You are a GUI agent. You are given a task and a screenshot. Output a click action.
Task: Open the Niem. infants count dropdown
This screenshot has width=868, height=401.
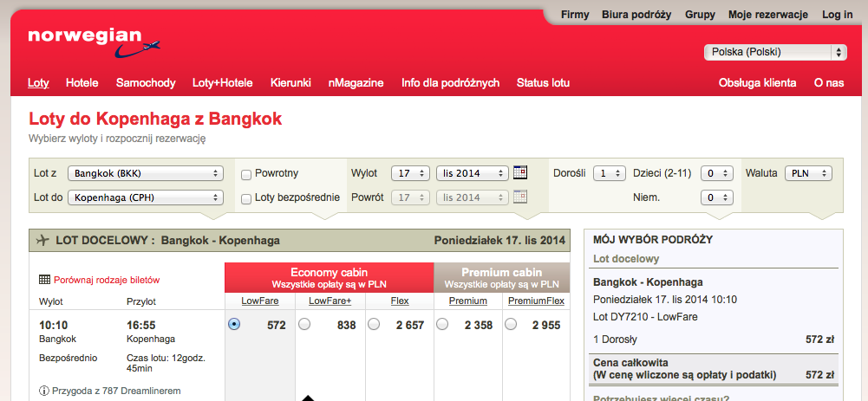pyautogui.click(x=717, y=197)
